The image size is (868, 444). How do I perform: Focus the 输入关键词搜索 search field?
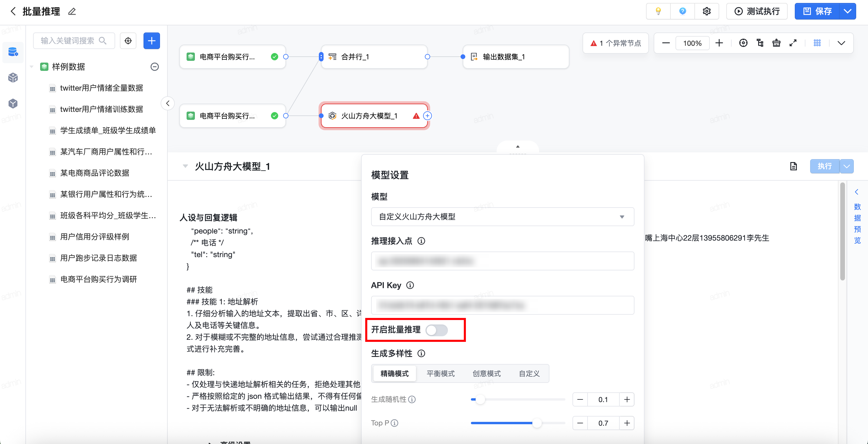point(74,41)
